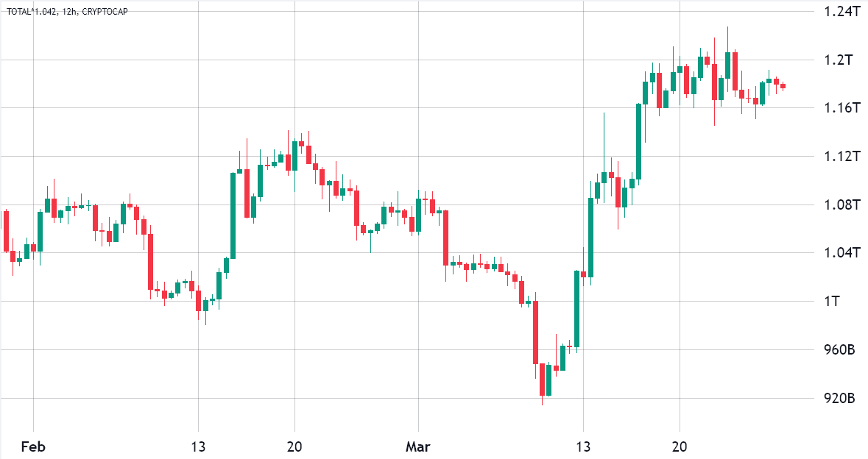This screenshot has width=868, height=459.
Task: Click the February 20 time axis label
Action: (x=294, y=446)
